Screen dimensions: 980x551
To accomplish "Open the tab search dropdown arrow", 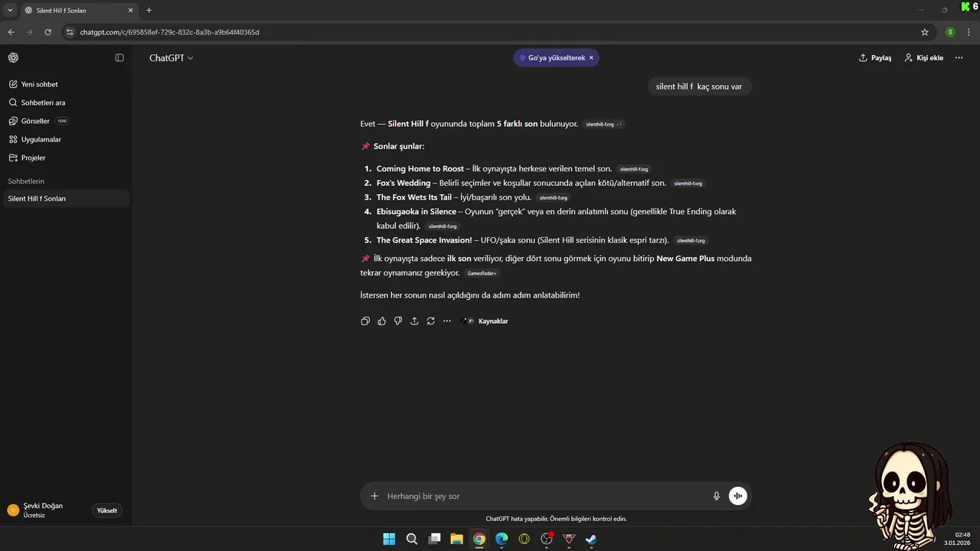I will point(10,11).
